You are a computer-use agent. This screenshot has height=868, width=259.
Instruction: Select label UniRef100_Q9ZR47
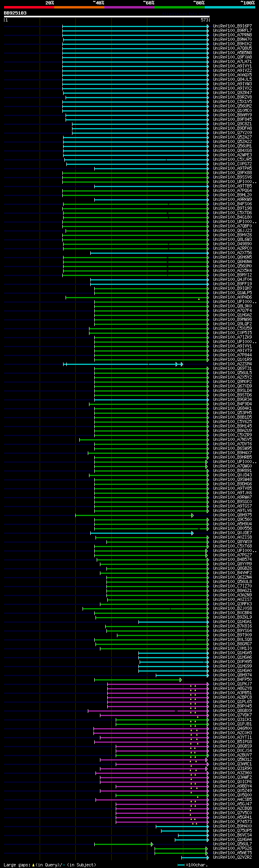click(232, 93)
